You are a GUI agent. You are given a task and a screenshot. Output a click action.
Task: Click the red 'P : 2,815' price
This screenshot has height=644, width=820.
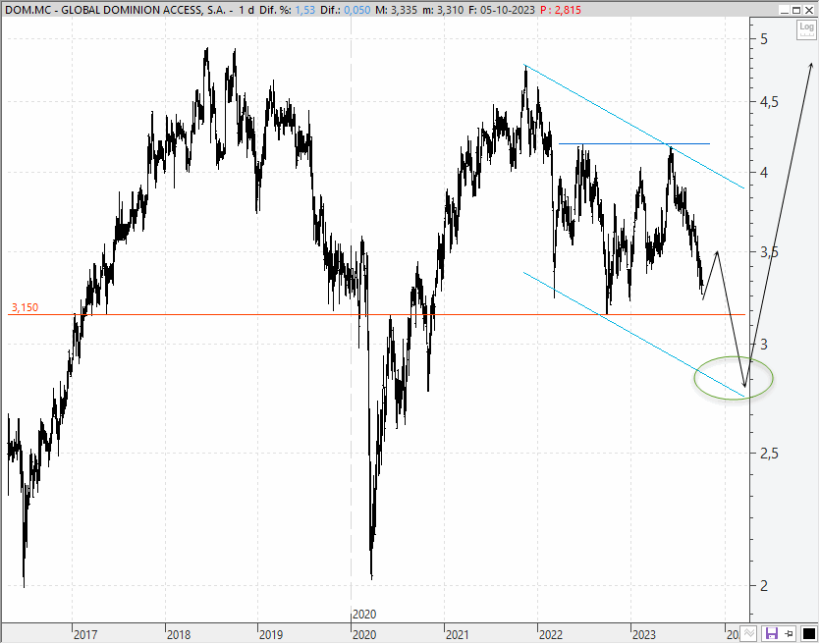pyautogui.click(x=559, y=10)
